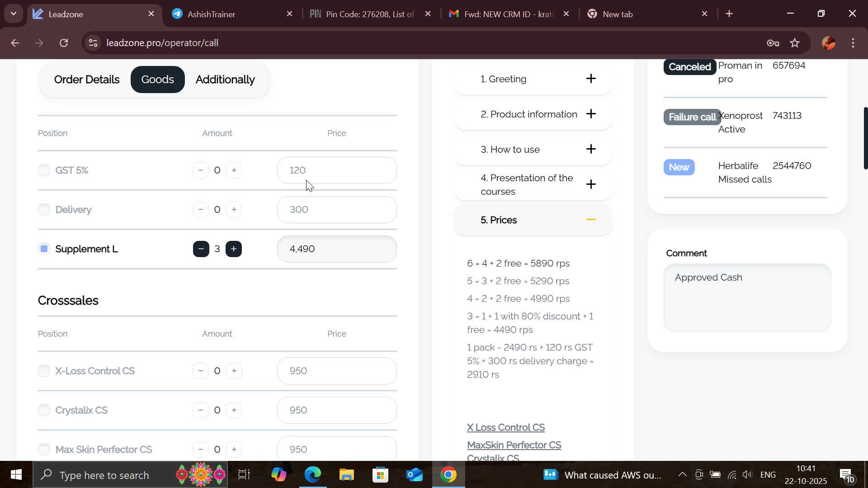Collapse the 5. Prices section
The height and width of the screenshot is (488, 868).
pyautogui.click(x=590, y=220)
